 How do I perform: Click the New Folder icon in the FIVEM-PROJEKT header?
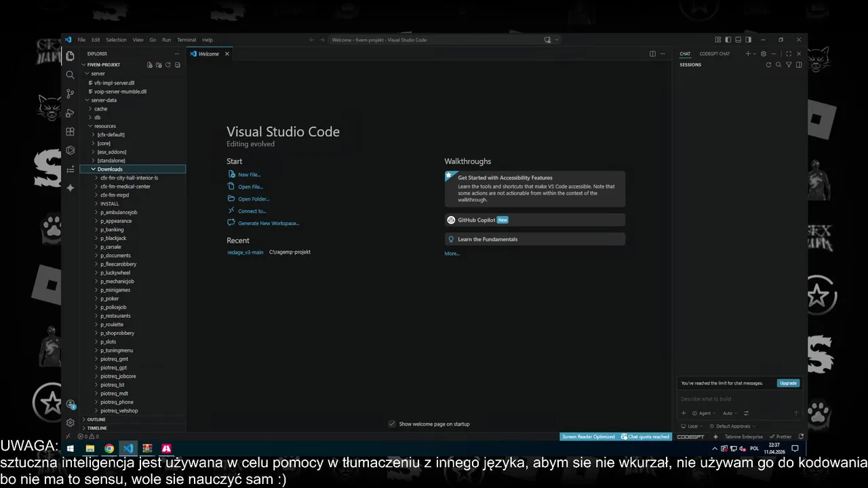[x=159, y=65]
